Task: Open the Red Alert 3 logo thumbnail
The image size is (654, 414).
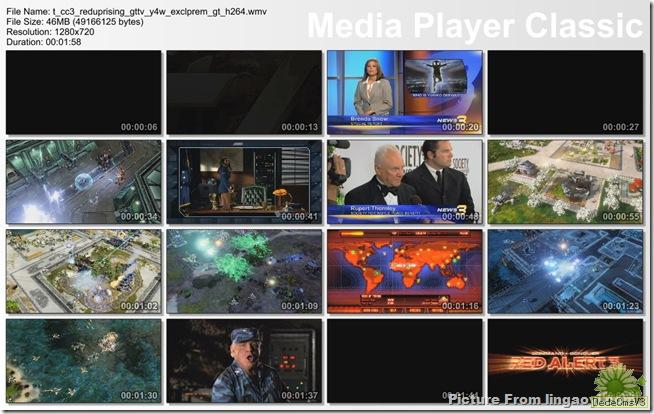Action: [566, 361]
